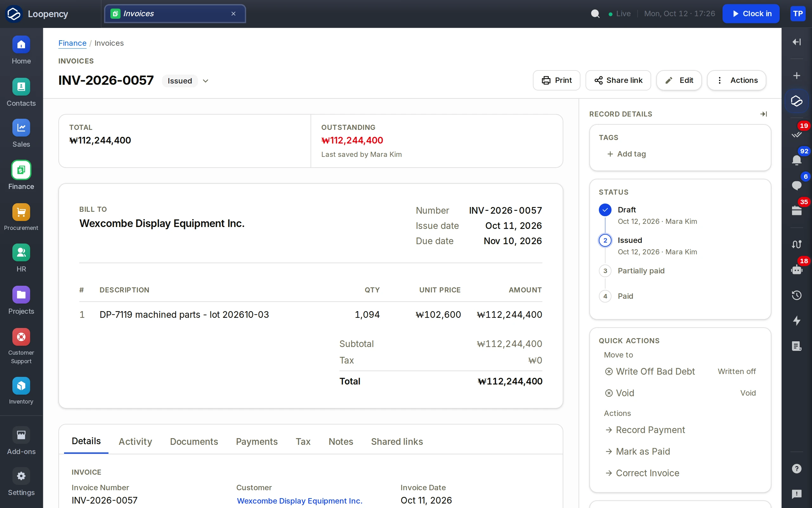The image size is (812, 508).
Task: Open notifications bell with 92 badge
Action: 796,160
